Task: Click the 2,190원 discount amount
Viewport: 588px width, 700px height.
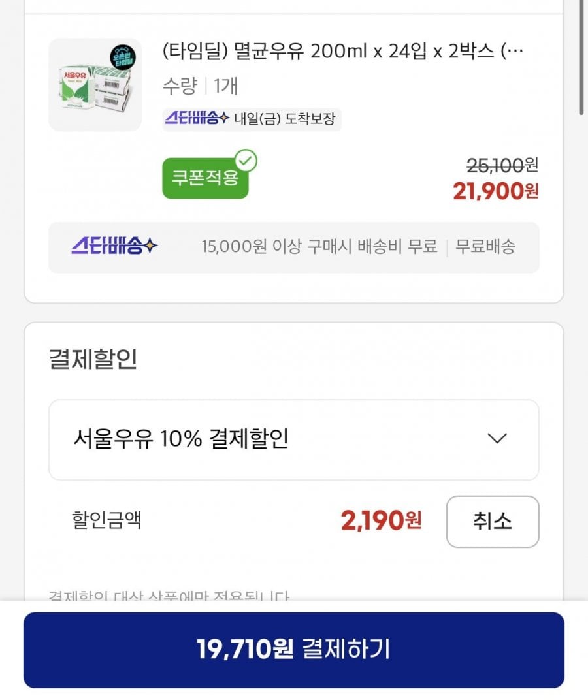Action: [x=381, y=521]
